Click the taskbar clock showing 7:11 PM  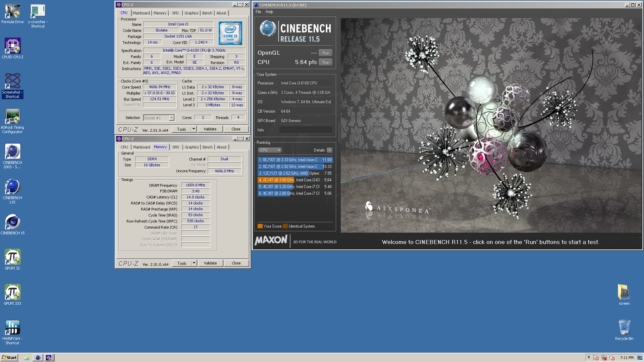click(x=627, y=358)
